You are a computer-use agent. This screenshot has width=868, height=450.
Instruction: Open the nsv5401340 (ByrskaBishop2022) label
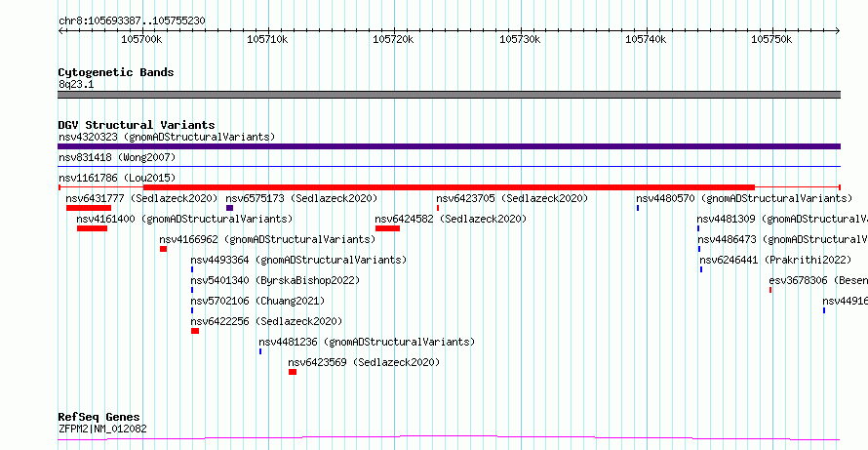(x=275, y=280)
